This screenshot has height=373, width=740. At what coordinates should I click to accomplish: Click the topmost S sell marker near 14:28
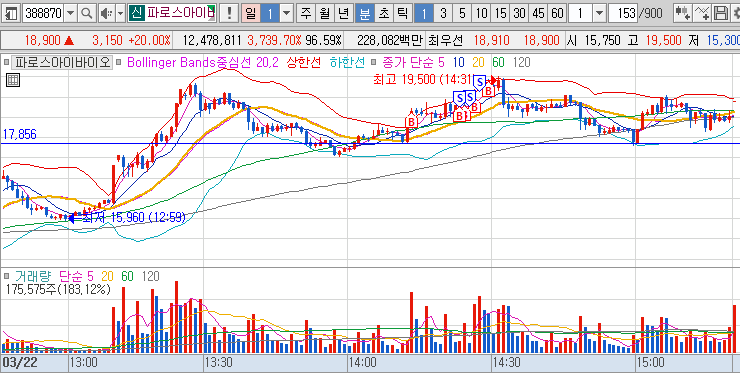[x=480, y=83]
